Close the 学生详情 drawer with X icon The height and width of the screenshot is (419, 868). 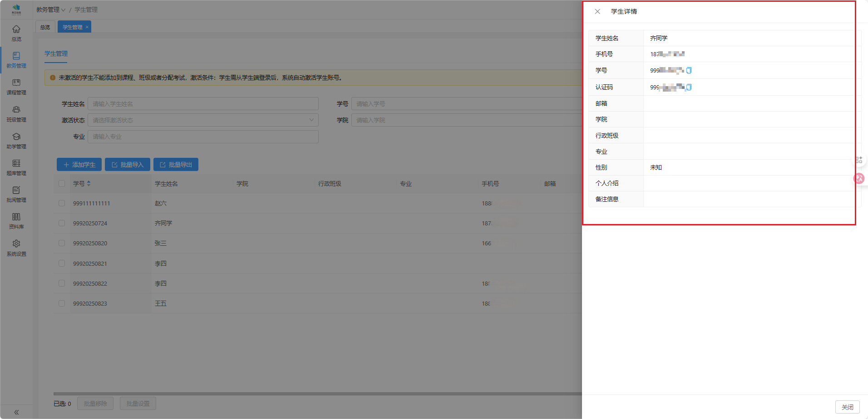point(597,12)
